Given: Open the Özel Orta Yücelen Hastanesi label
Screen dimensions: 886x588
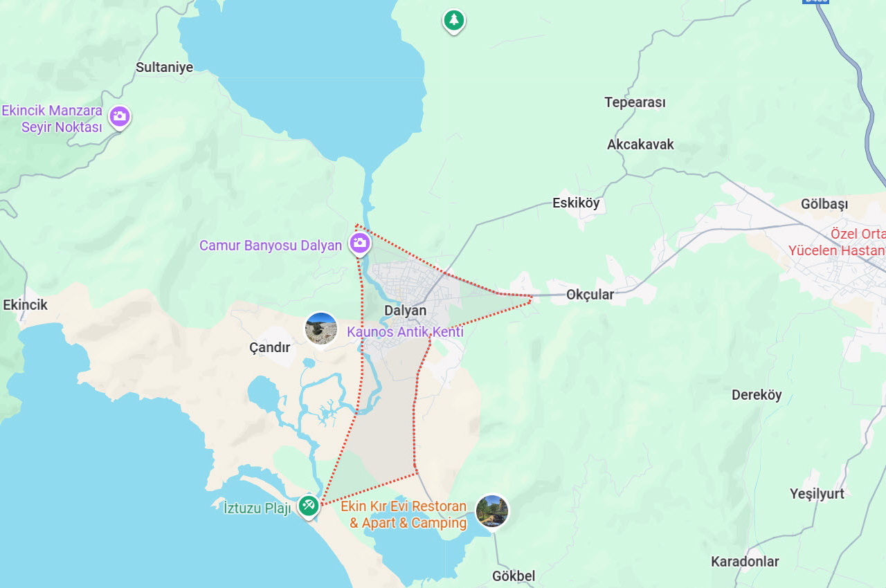Looking at the screenshot, I should [x=837, y=242].
